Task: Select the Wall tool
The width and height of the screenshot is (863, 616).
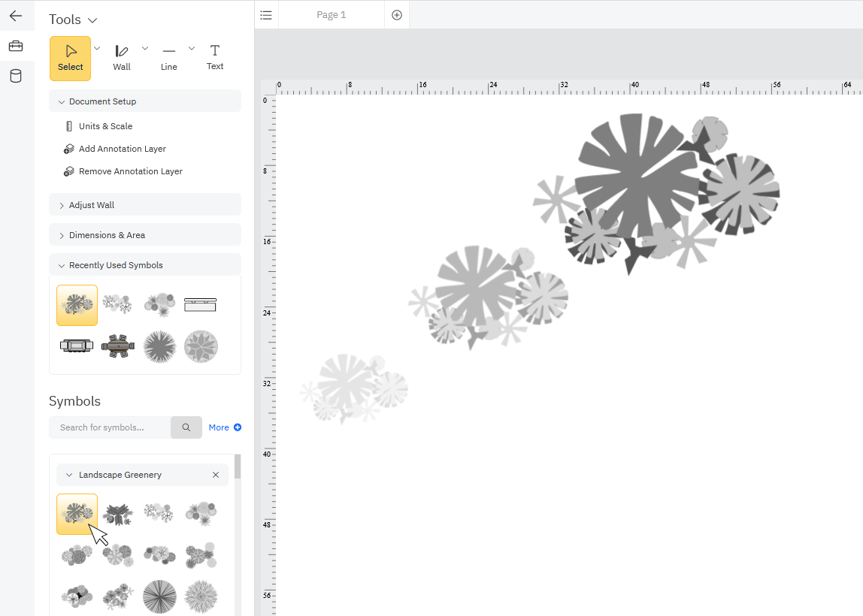Action: (122, 57)
